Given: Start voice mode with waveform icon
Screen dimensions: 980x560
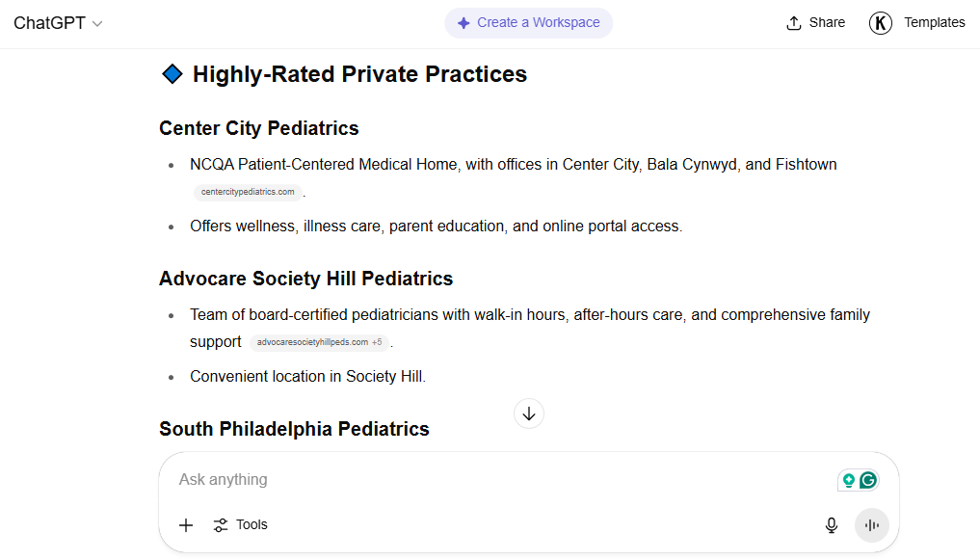Looking at the screenshot, I should (872, 525).
